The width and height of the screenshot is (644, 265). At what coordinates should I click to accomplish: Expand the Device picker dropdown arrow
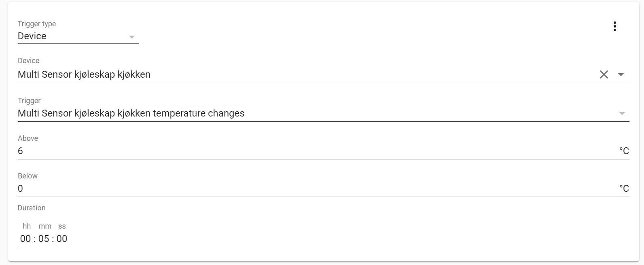tap(621, 75)
